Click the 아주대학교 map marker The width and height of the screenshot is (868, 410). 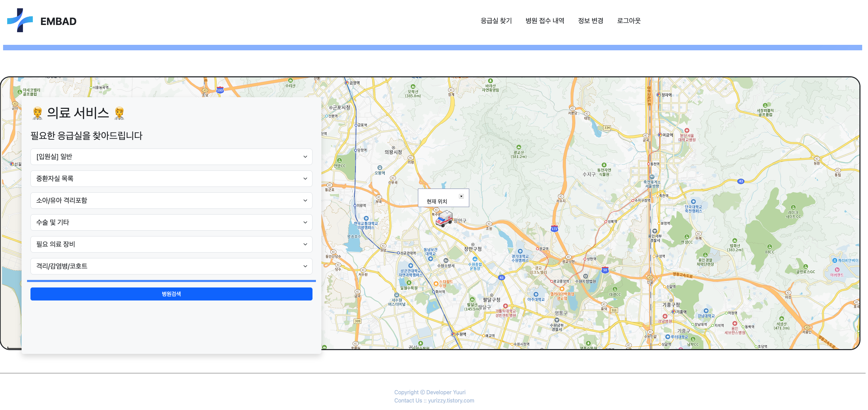point(536,294)
